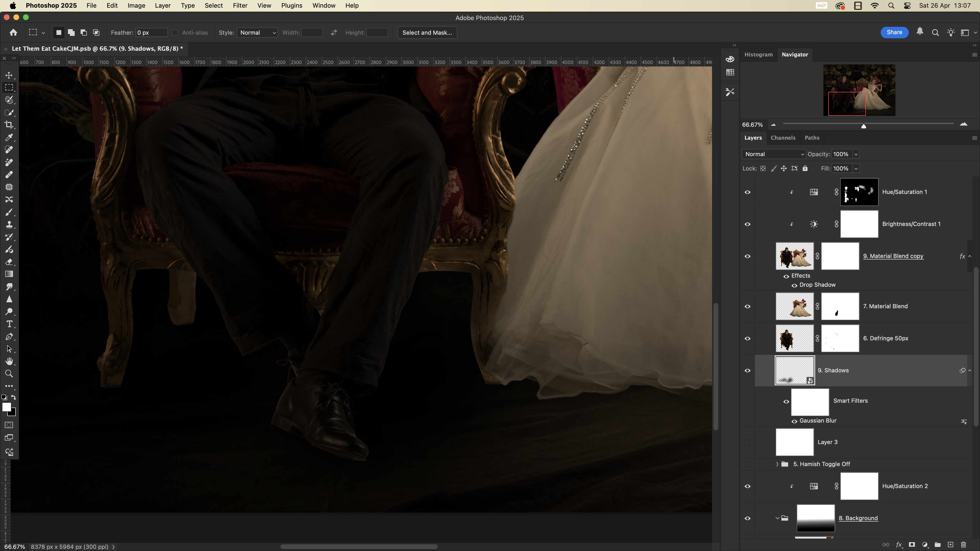Expand the 5. Hamish Toggle Off group
This screenshot has height=551, width=980.
777,464
